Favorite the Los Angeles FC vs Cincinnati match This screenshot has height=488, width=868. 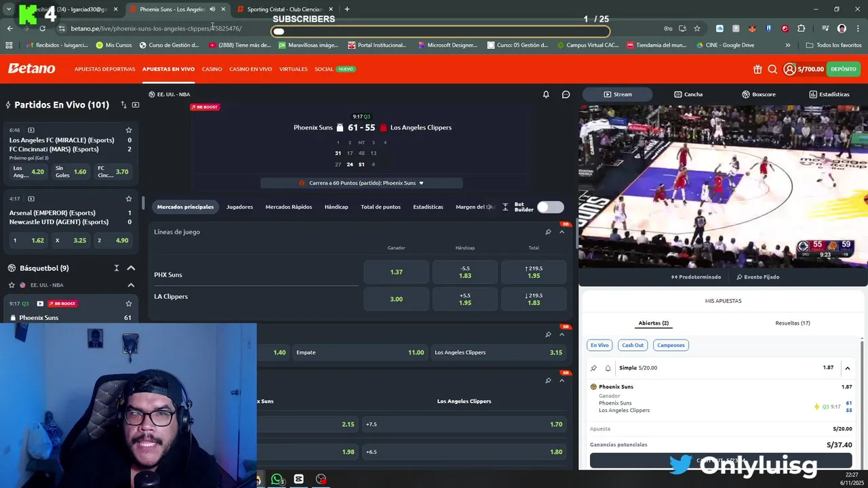(129, 130)
